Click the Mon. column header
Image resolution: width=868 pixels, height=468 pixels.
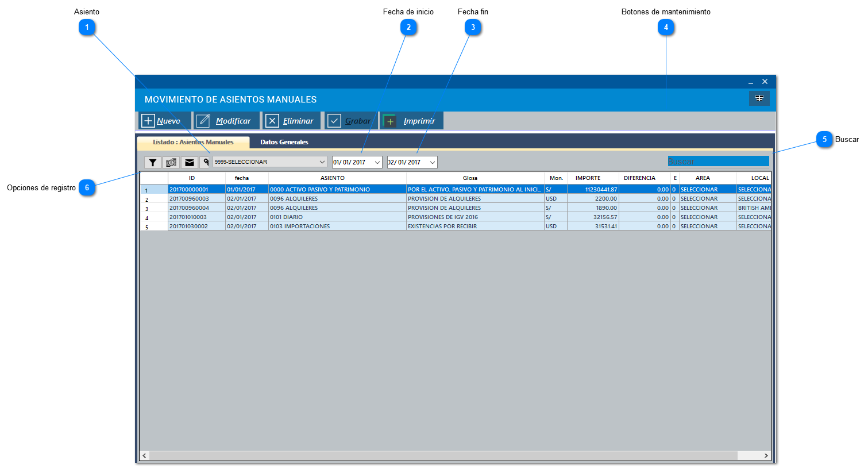tap(555, 178)
